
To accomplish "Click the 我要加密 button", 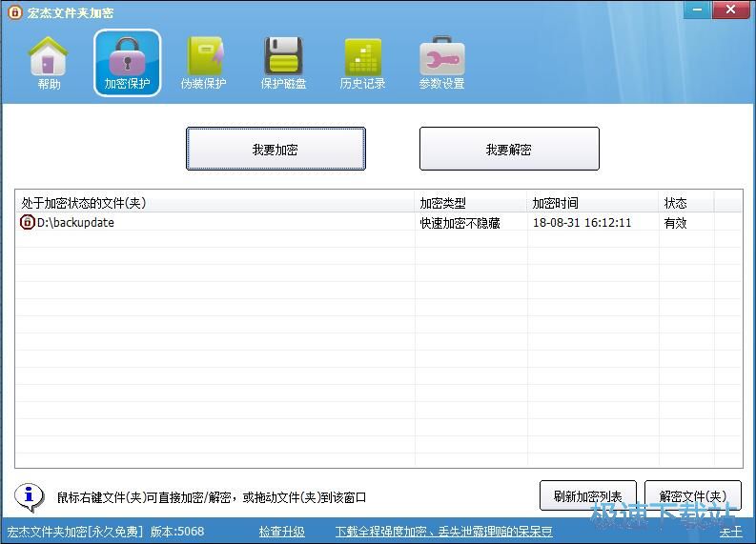I will 276,149.
